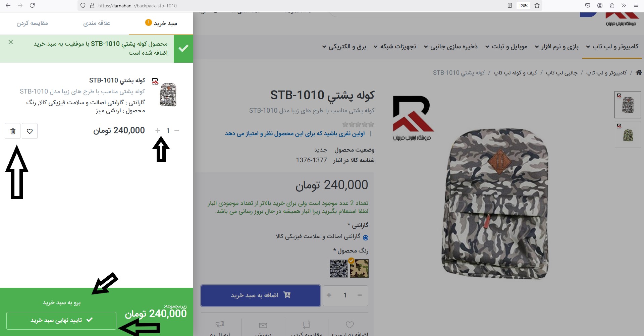Open second green backpack thumbnail
Viewport: 644px width, 336px height.
(628, 134)
